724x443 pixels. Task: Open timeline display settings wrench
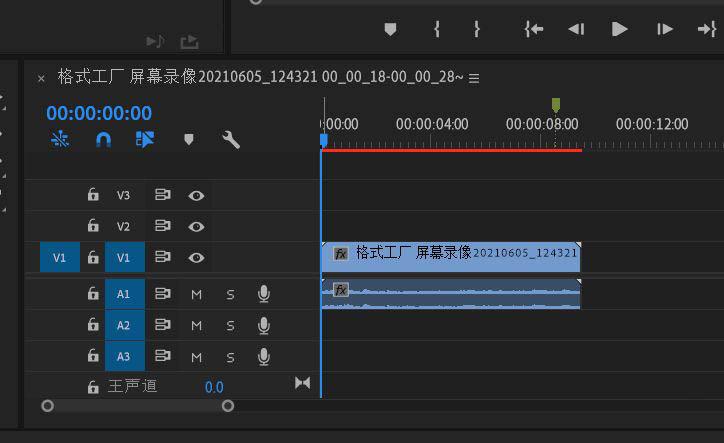coord(231,140)
